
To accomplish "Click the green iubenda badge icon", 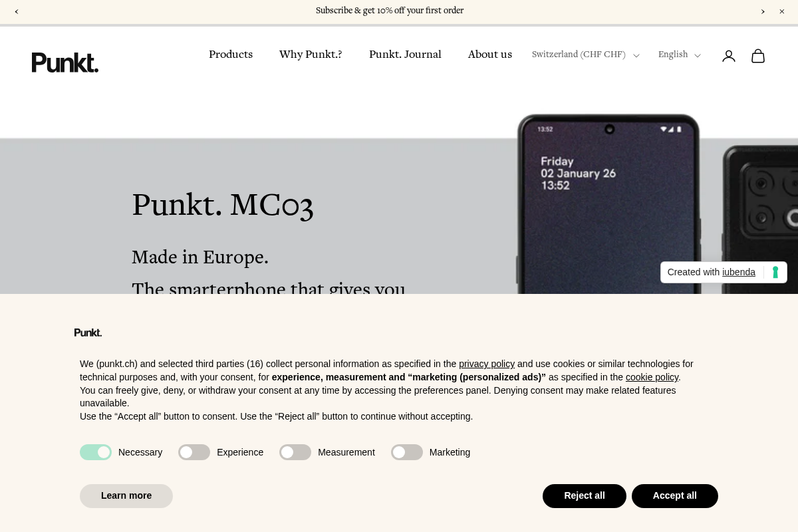I will [x=775, y=272].
